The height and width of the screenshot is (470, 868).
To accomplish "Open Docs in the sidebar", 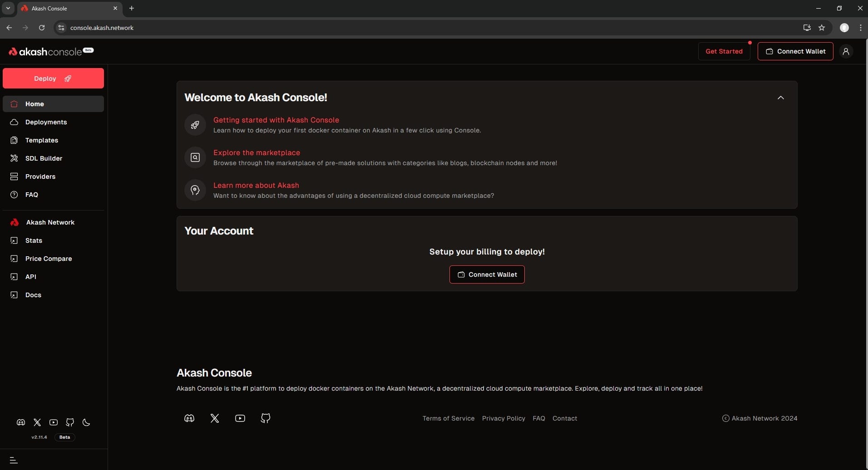I will tap(53, 295).
